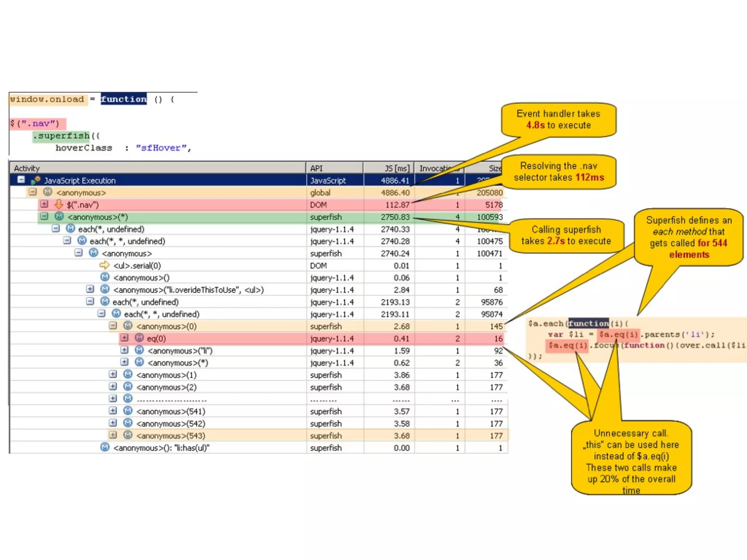Viewport: 747px width, 560px height.
Task: Click the highlighted function keyword in window.onload code
Action: coord(124,99)
